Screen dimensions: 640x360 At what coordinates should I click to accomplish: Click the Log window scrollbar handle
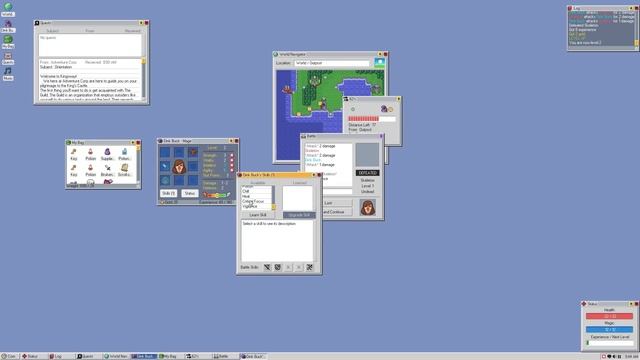tap(636, 42)
